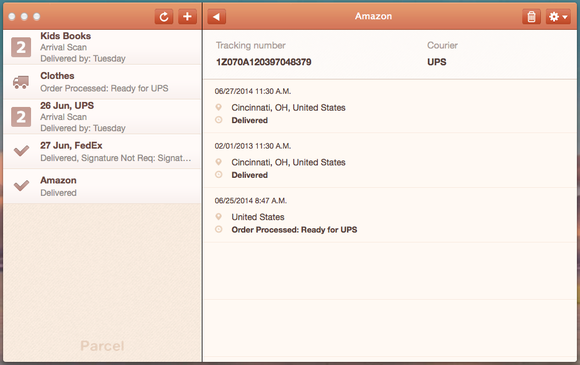This screenshot has height=365, width=580.
Task: Delete the Amazon delivery with trash icon
Action: click(x=531, y=17)
